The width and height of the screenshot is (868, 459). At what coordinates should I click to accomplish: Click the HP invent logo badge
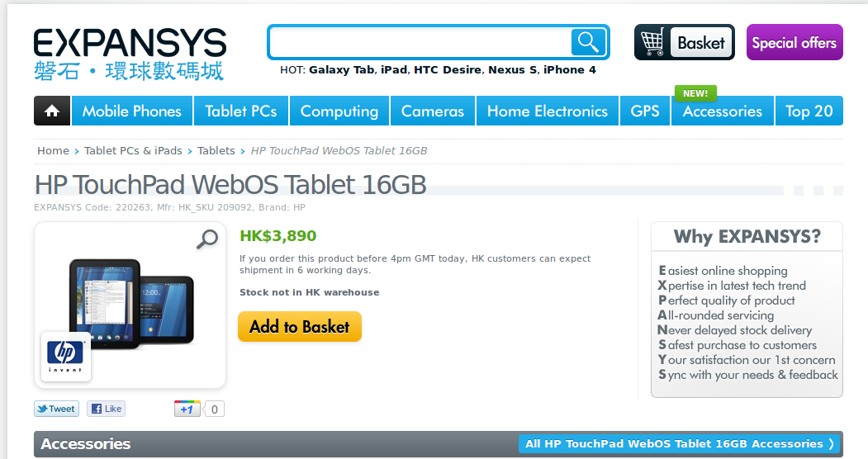[x=65, y=356]
